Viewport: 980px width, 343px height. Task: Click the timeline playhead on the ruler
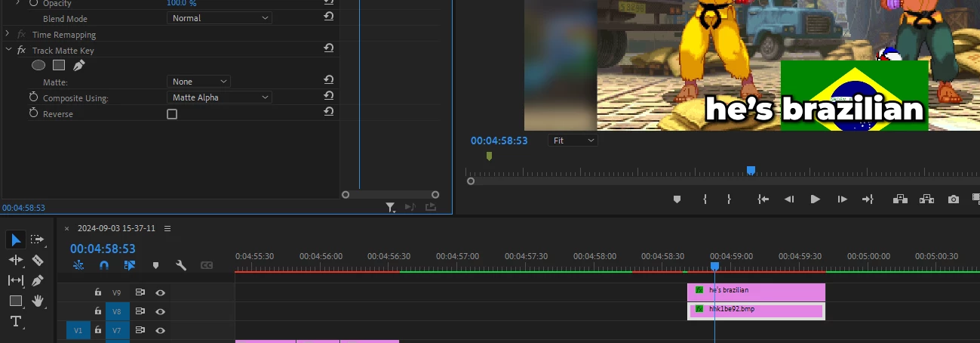coord(714,266)
